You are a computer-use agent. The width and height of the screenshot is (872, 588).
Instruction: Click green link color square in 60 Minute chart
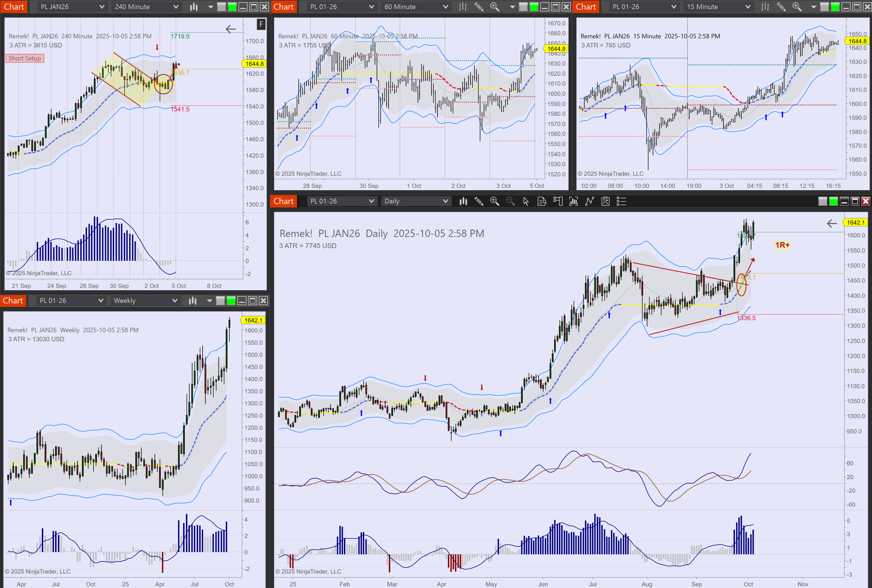[534, 7]
